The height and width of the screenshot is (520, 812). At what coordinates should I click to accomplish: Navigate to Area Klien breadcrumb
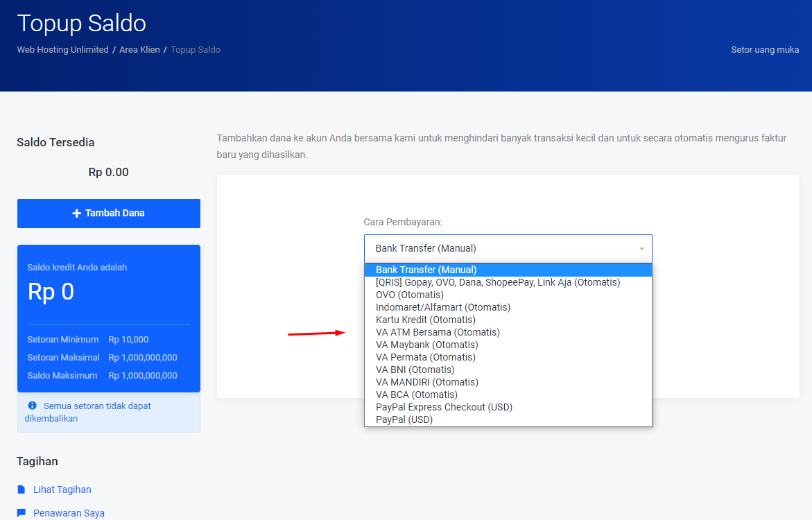click(x=139, y=50)
